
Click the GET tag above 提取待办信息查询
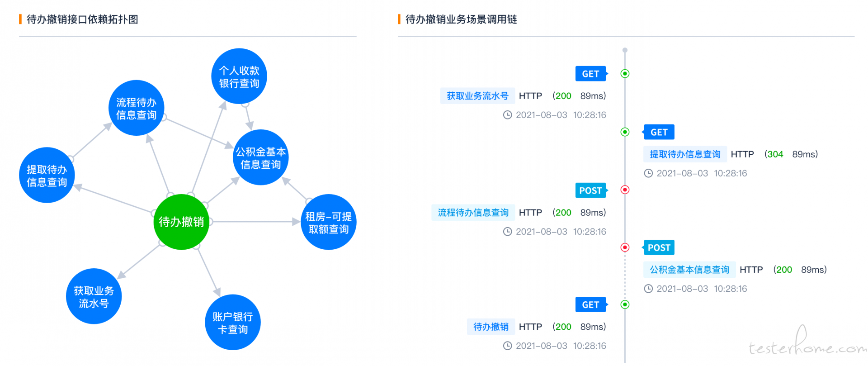pyautogui.click(x=658, y=132)
